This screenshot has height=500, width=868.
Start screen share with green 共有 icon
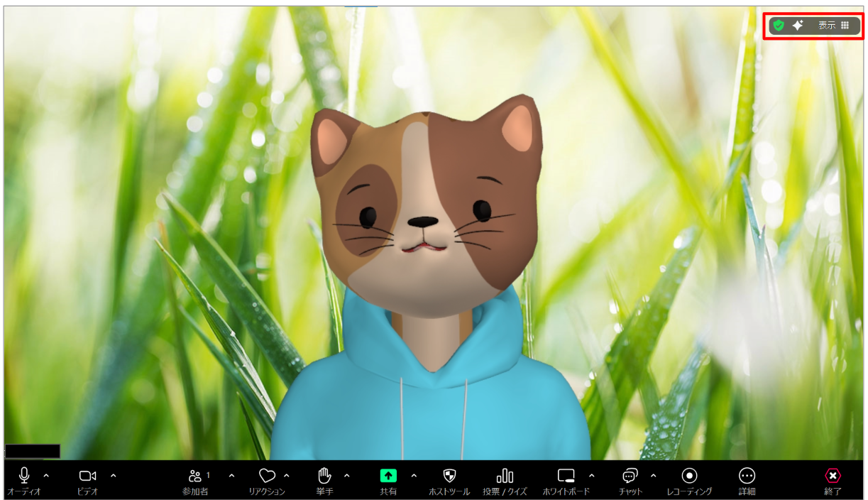tap(388, 476)
